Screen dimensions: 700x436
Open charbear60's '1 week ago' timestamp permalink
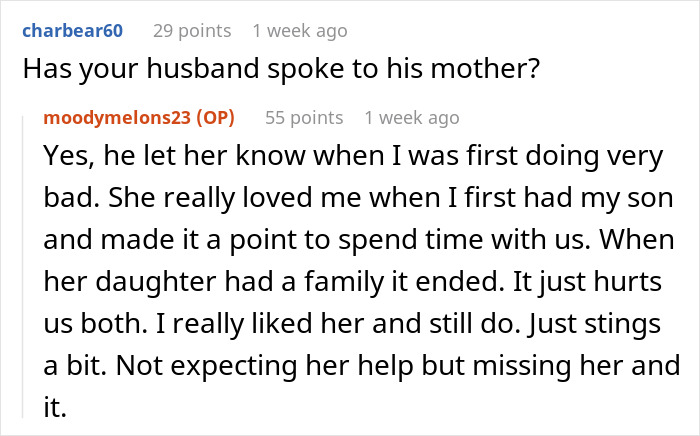300,30
